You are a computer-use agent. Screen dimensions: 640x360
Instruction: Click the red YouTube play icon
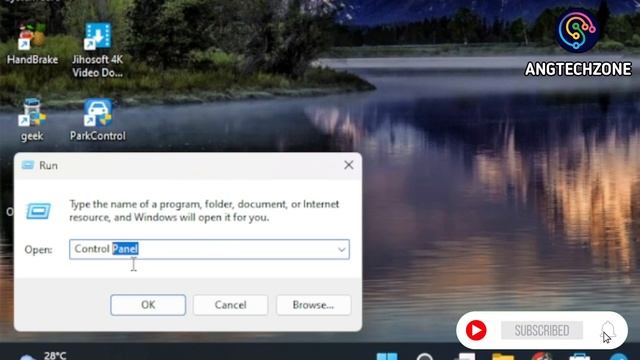(x=476, y=330)
